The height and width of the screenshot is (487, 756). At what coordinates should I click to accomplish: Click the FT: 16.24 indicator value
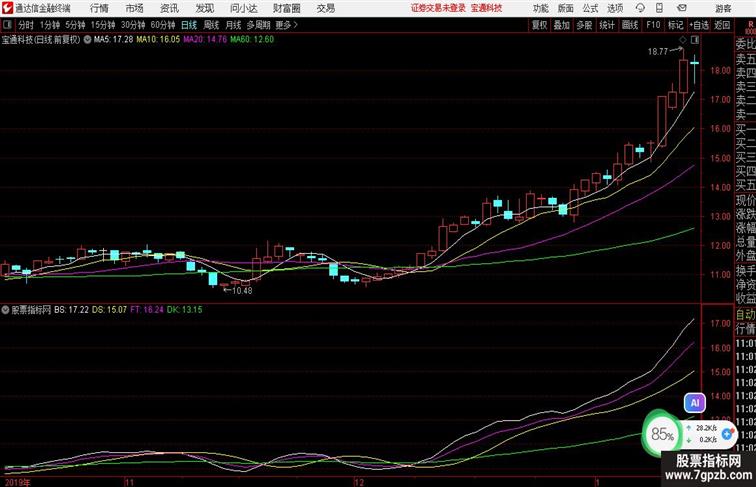[147, 310]
